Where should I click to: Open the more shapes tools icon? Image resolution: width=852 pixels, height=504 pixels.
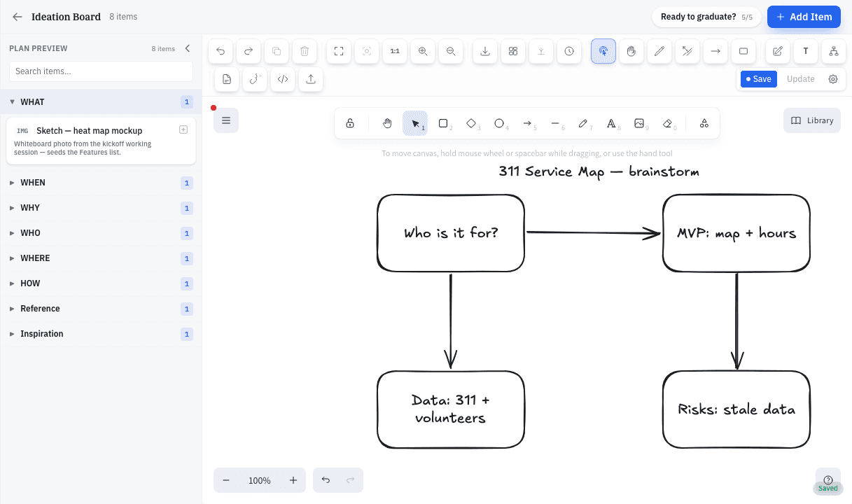(x=704, y=123)
